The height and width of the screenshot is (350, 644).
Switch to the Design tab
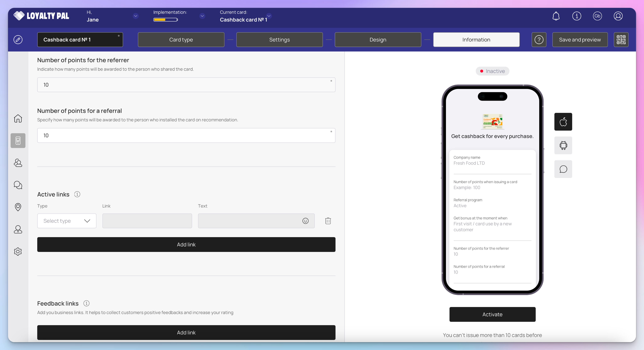pyautogui.click(x=377, y=40)
